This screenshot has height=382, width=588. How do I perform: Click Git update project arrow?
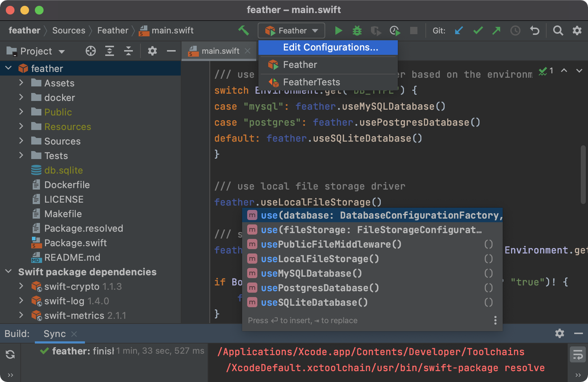[459, 31]
